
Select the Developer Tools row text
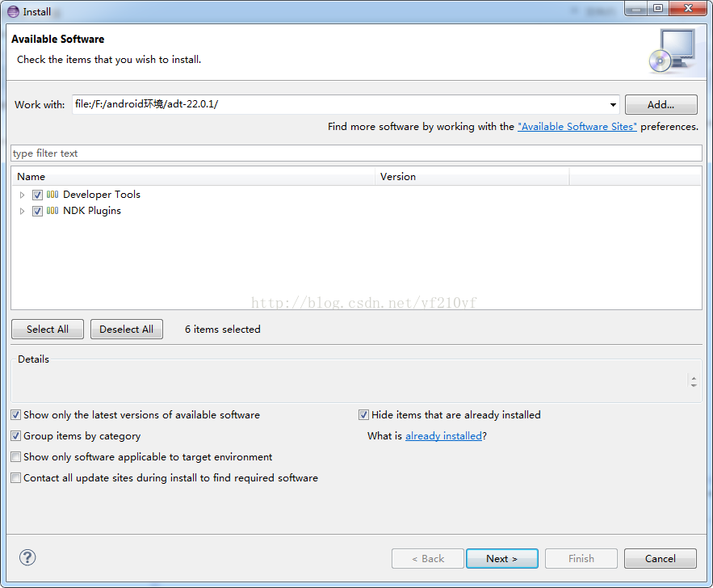[x=102, y=195]
